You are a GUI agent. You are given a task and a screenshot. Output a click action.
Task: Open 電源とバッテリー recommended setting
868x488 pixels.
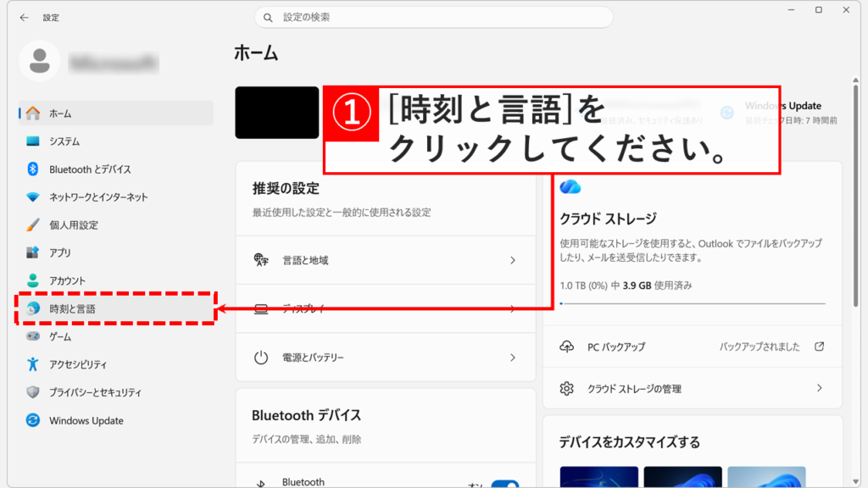pos(386,358)
